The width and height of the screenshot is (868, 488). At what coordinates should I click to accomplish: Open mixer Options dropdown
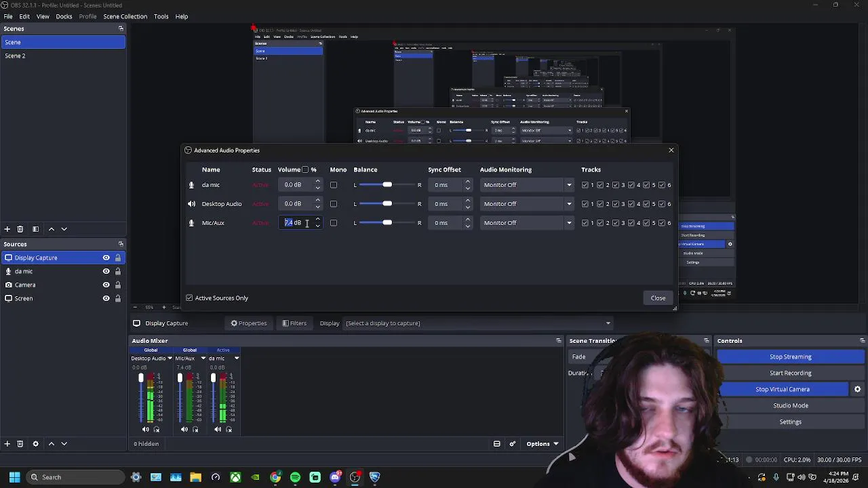click(x=542, y=444)
